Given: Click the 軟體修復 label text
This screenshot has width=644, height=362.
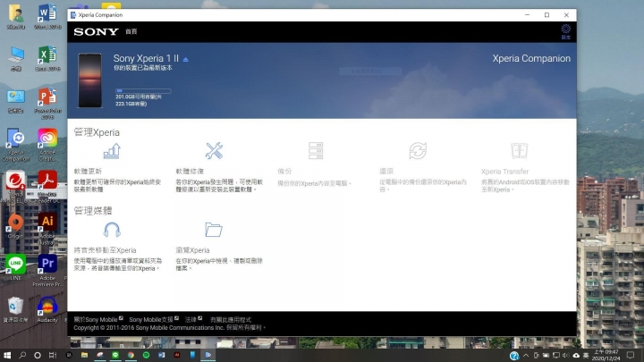Looking at the screenshot, I should pyautogui.click(x=190, y=171).
